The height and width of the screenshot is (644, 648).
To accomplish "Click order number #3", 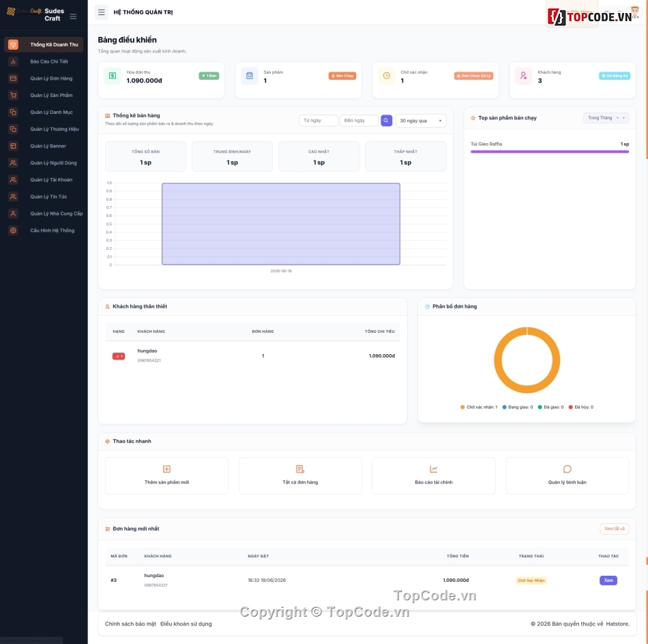I will click(x=114, y=581).
